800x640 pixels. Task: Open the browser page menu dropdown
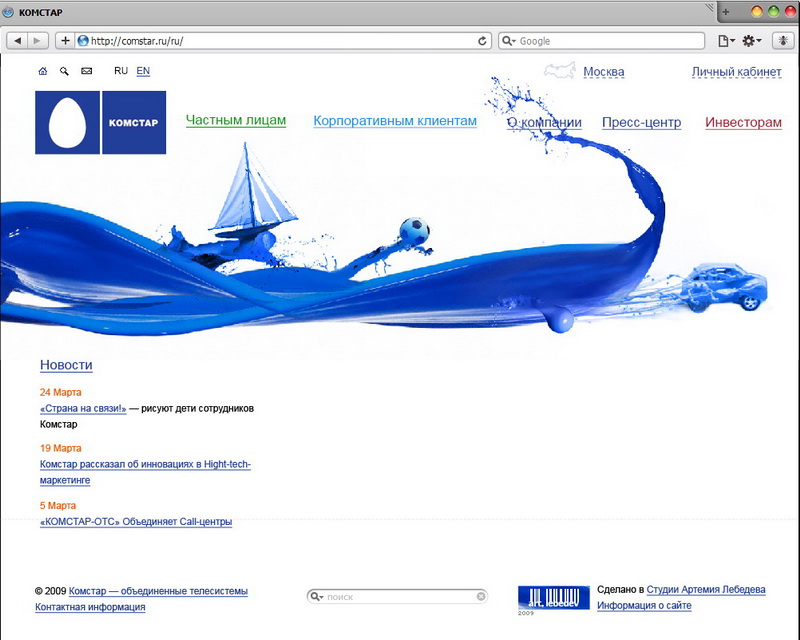tap(726, 41)
